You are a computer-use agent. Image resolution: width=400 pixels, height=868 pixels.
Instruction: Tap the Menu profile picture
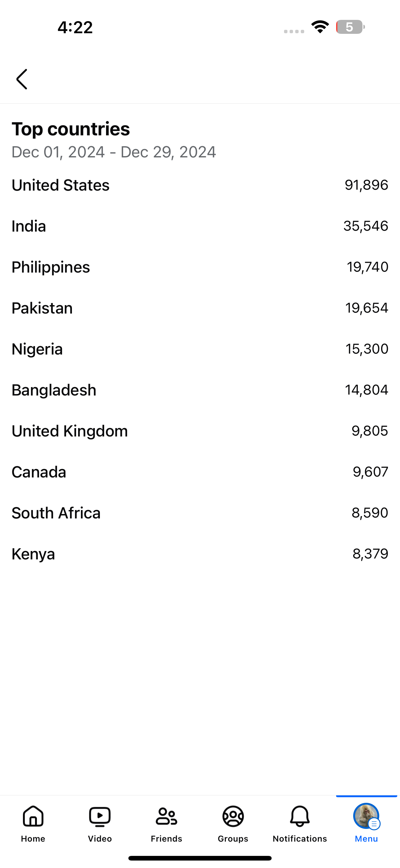366,816
